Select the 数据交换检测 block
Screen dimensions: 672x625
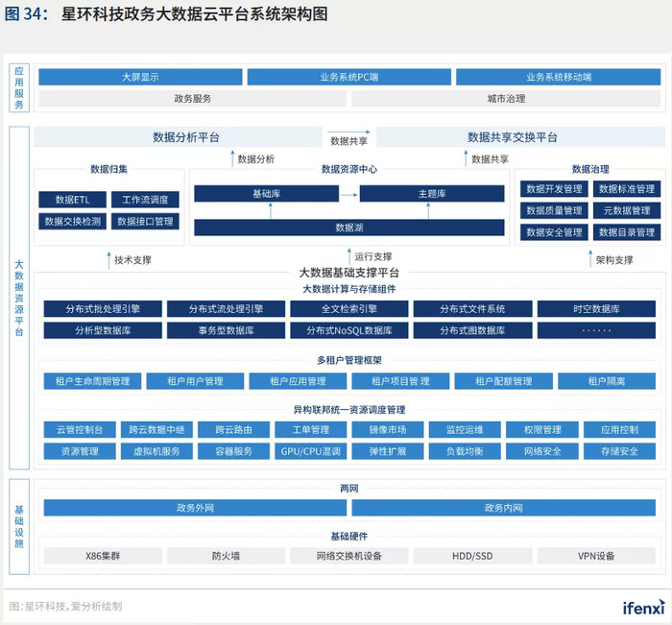(72, 221)
